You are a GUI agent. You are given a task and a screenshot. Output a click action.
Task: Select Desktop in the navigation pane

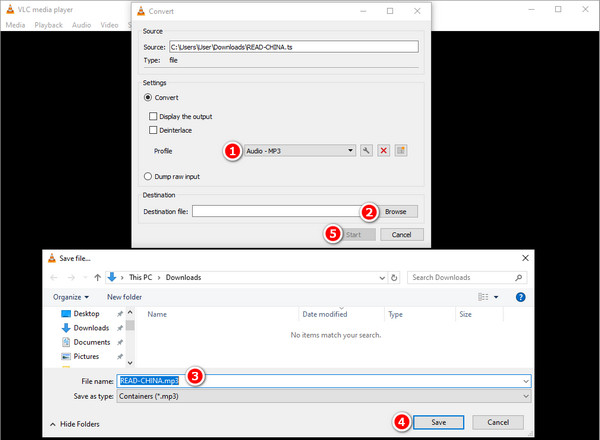(86, 314)
